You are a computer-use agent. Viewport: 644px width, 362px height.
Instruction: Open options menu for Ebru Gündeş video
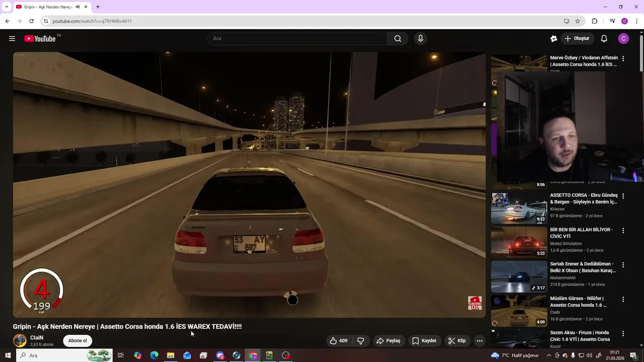click(x=623, y=196)
